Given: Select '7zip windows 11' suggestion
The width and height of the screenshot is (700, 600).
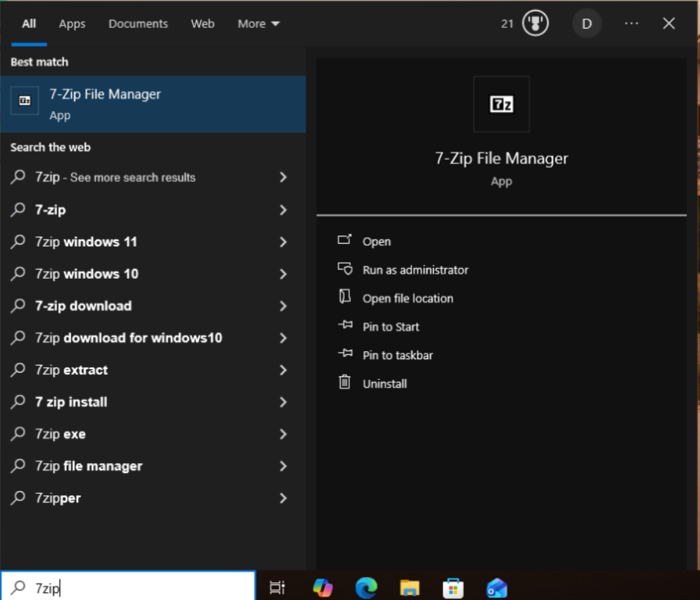Looking at the screenshot, I should (x=153, y=242).
